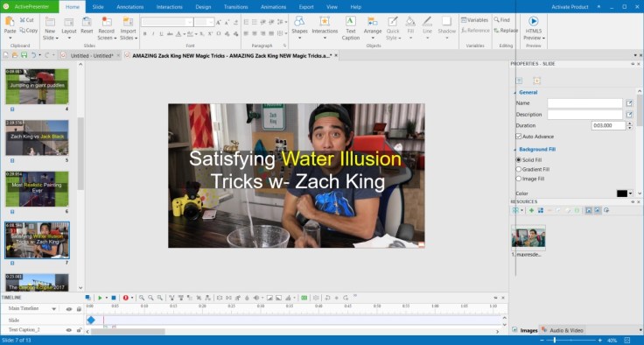Collapse the Background Fill section
This screenshot has width=644, height=345.
515,149
